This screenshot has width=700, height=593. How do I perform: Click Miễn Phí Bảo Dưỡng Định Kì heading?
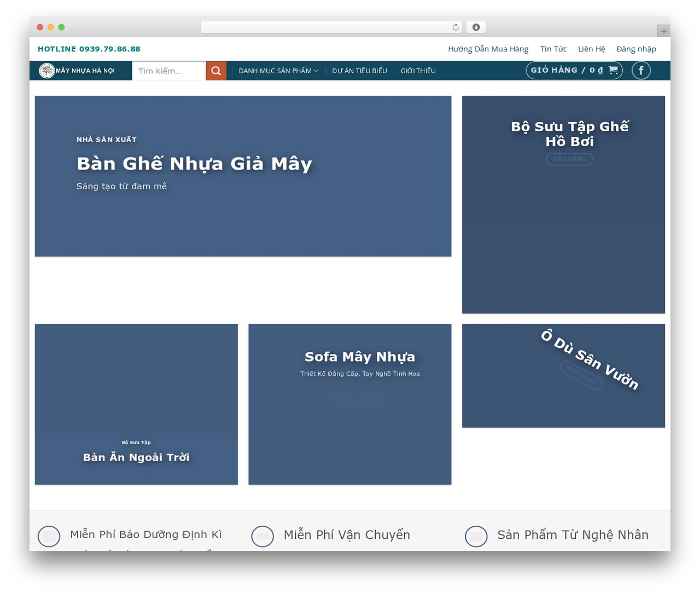coord(146,534)
